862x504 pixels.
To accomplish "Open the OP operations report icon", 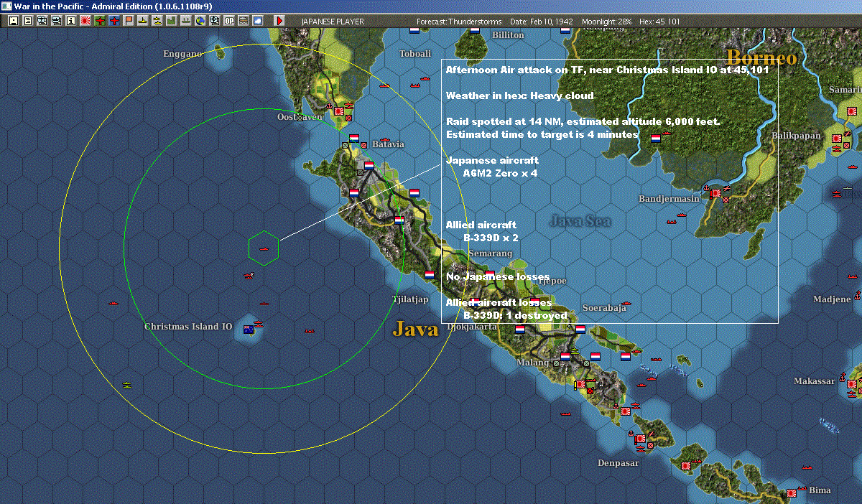I will (228, 21).
